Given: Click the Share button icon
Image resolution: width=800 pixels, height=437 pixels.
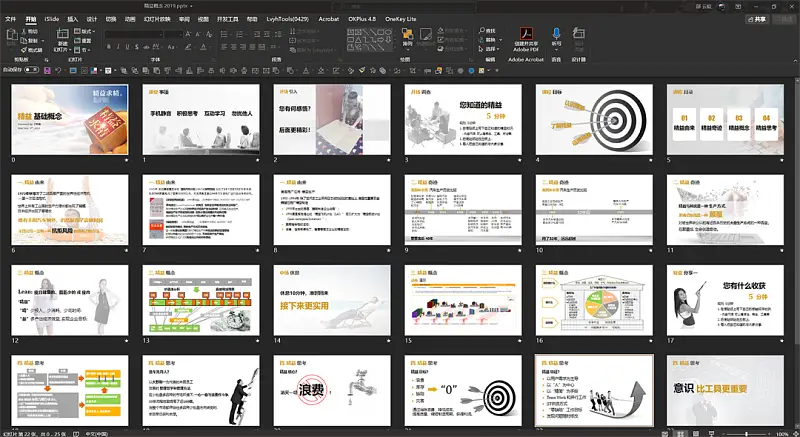Looking at the screenshot, I should [757, 19].
